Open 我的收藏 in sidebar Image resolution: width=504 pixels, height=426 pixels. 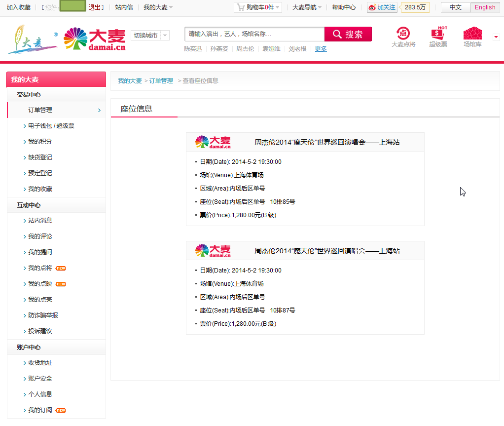40,189
